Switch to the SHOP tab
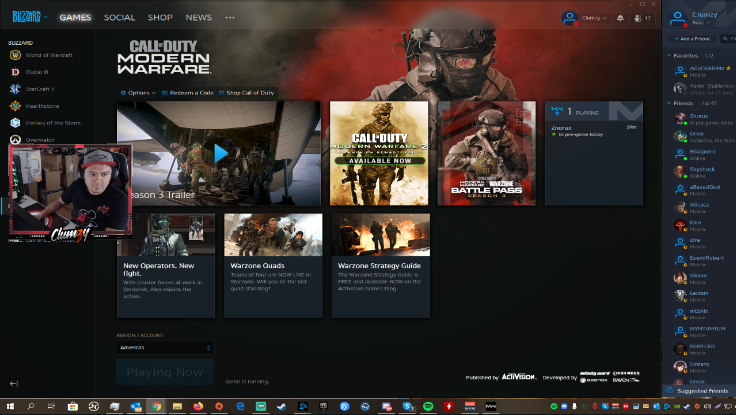The height and width of the screenshot is (415, 736). point(160,17)
